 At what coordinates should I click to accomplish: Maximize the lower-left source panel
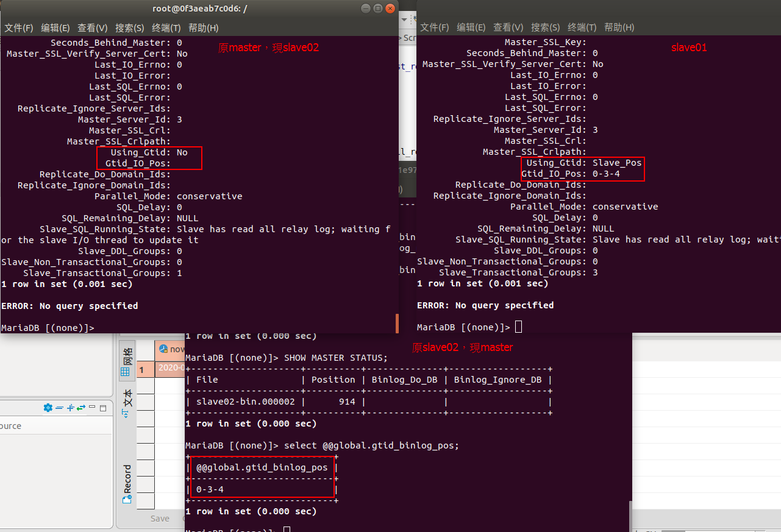[103, 408]
